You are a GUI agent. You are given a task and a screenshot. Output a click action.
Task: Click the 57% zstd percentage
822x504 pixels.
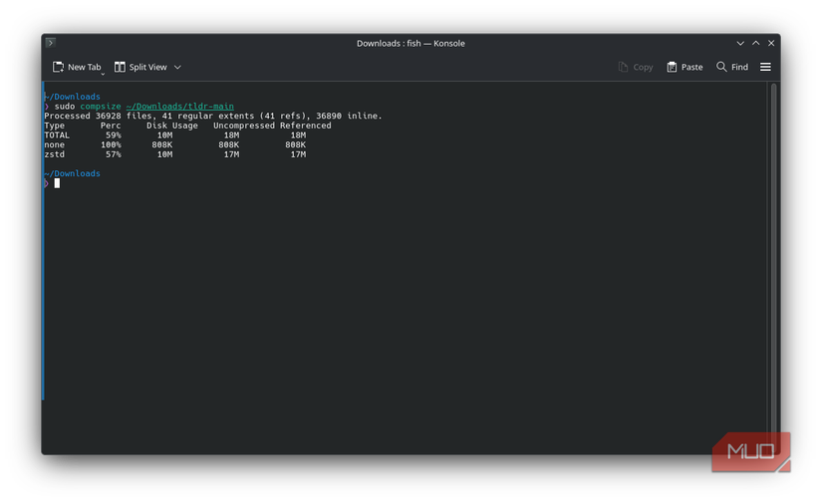tap(114, 154)
